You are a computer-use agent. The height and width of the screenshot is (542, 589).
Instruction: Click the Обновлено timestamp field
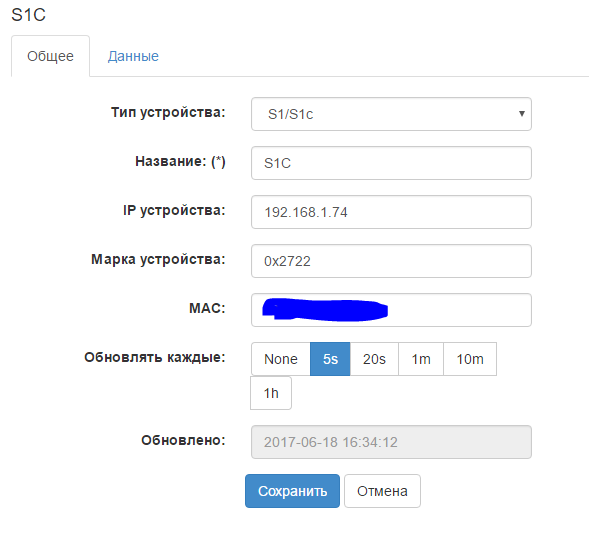coord(391,442)
